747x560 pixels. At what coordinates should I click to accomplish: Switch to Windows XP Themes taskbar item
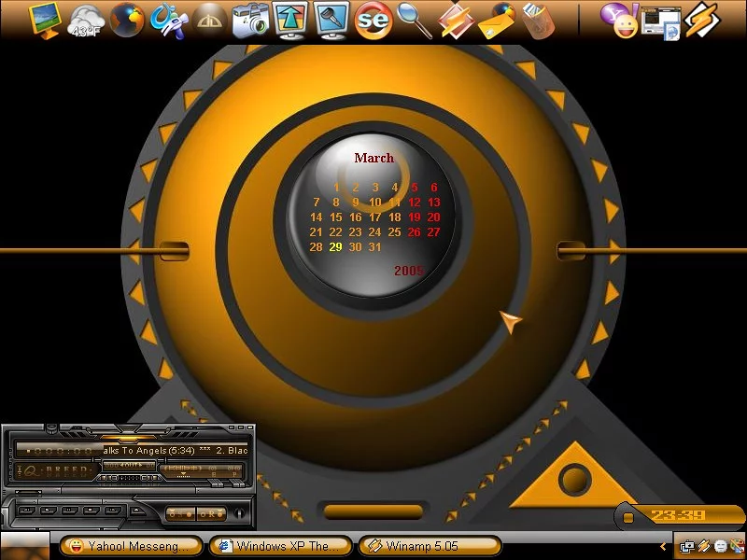[281, 546]
